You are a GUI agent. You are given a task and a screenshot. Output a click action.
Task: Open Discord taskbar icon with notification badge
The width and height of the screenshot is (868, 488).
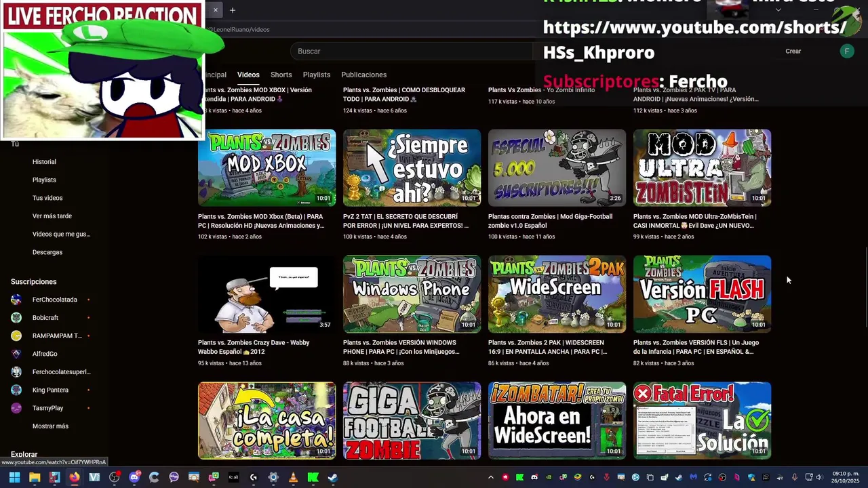pyautogui.click(x=134, y=477)
